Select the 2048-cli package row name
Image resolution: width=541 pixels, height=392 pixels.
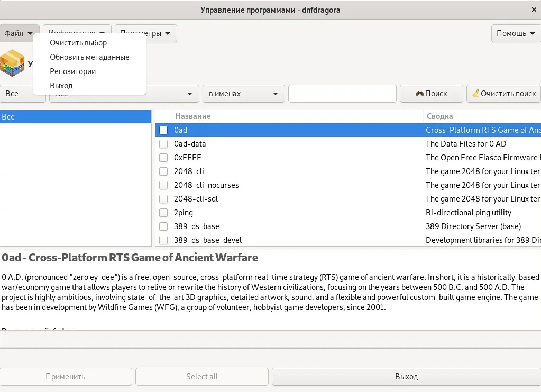click(x=189, y=171)
